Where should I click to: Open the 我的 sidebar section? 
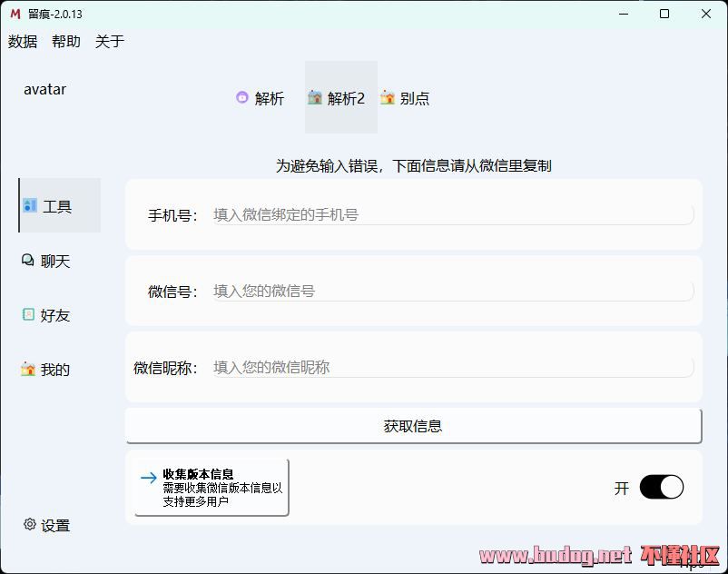60,370
